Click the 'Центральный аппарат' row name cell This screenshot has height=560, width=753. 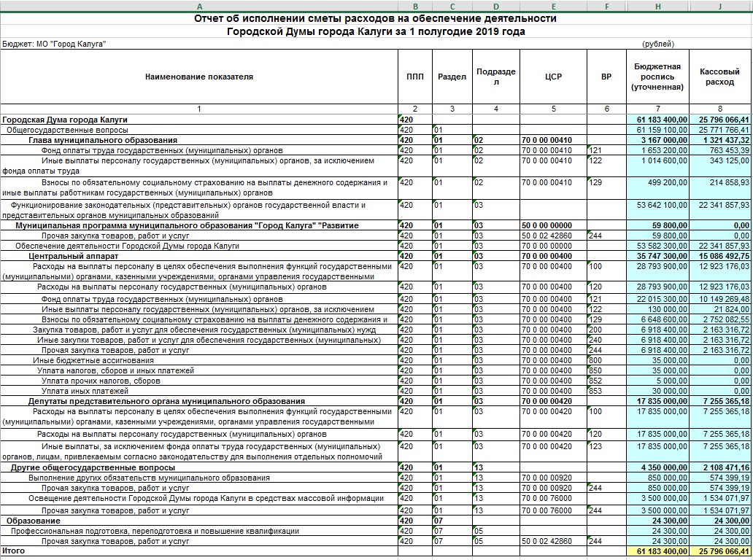pos(68,257)
